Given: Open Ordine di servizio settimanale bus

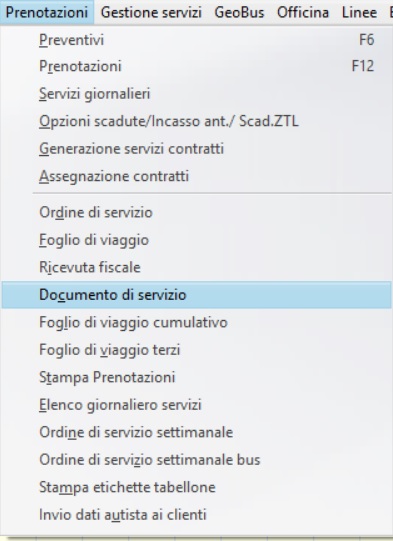Looking at the screenshot, I should (196, 460).
